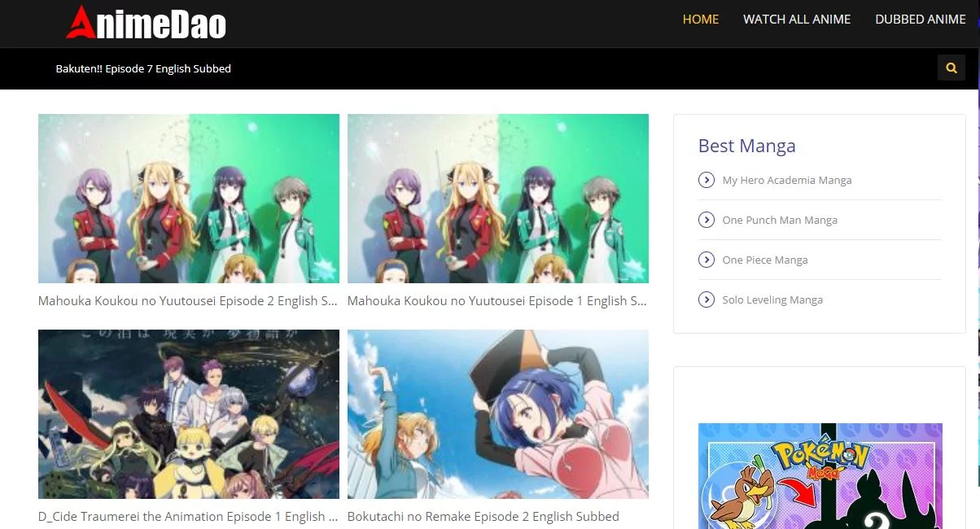Open the DUBBED ANIME menu
This screenshot has height=529, width=980.
tap(921, 19)
